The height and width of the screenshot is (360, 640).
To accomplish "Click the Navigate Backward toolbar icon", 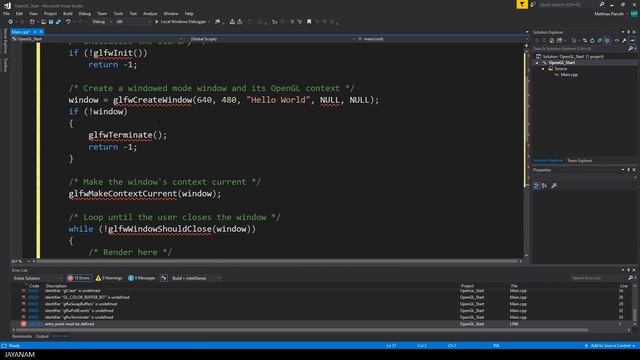I will (x=11, y=22).
